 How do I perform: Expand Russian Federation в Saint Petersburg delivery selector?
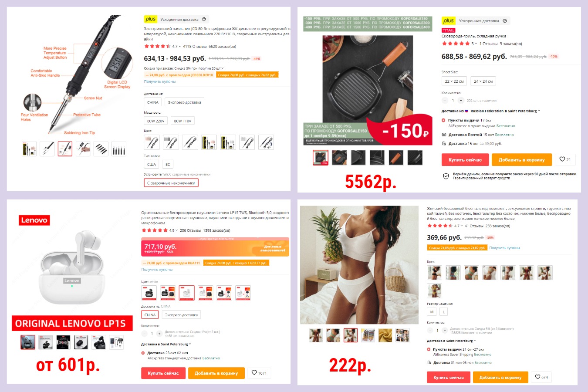[505, 111]
